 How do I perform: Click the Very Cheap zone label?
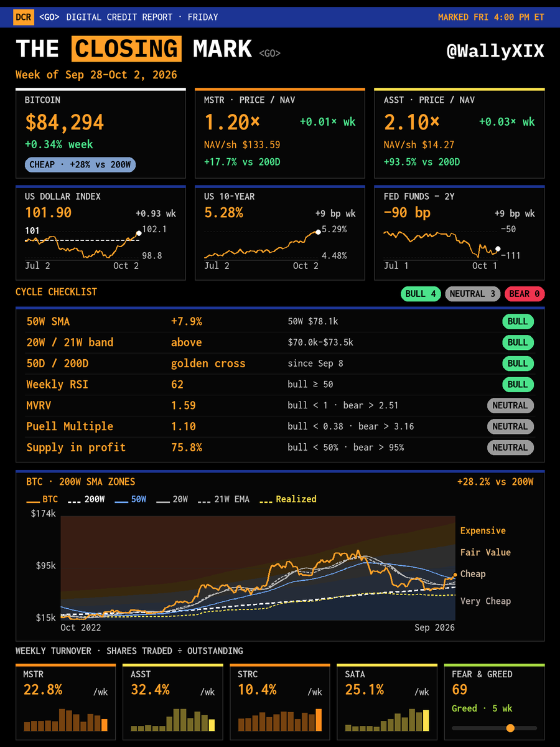pyautogui.click(x=485, y=601)
